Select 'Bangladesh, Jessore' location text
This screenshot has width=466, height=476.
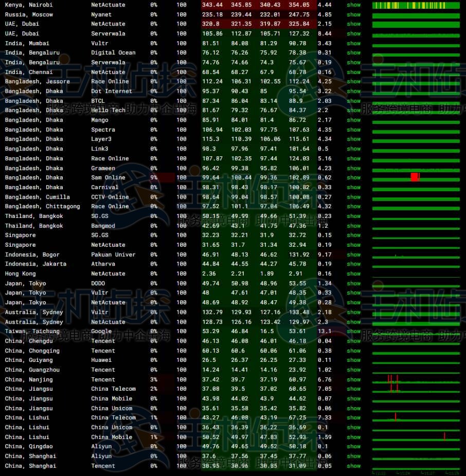[38, 82]
